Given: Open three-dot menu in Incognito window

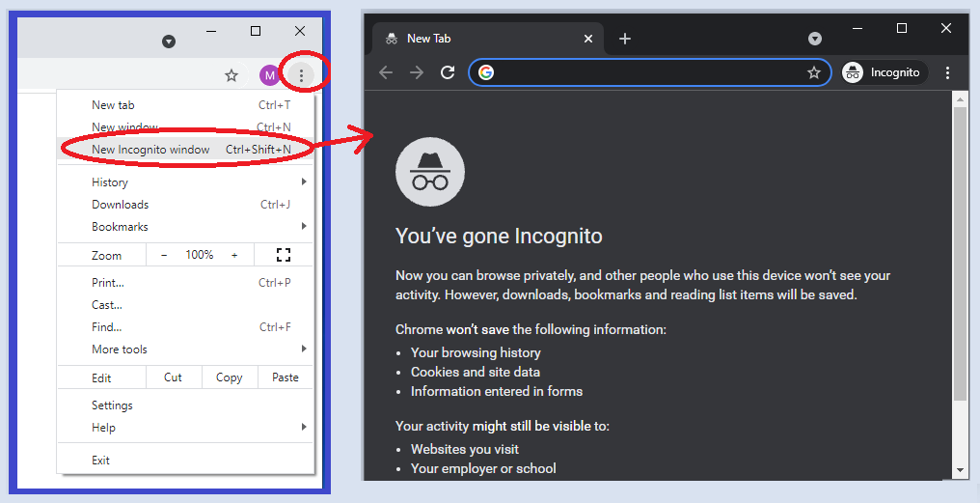Looking at the screenshot, I should [947, 72].
